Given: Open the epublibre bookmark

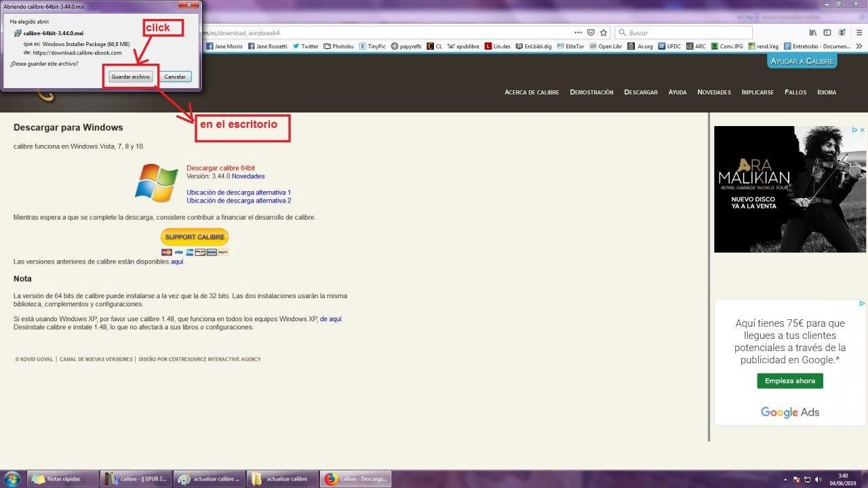Looking at the screenshot, I should pyautogui.click(x=463, y=47).
